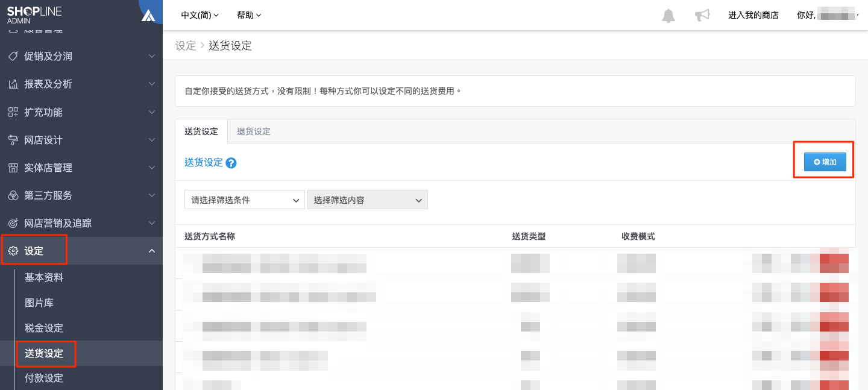
Task: Expand the 促销及分润 menu chevron
Action: pos(152,56)
